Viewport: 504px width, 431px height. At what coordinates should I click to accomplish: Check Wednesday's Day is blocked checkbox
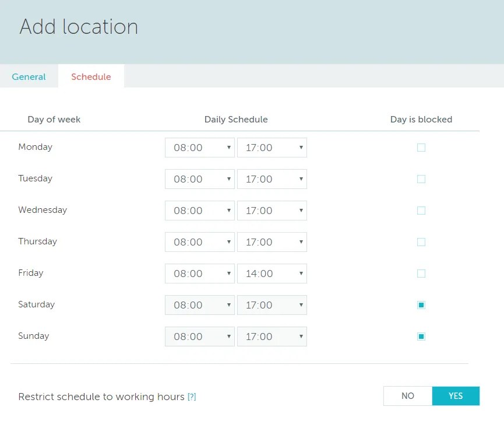[x=421, y=211]
